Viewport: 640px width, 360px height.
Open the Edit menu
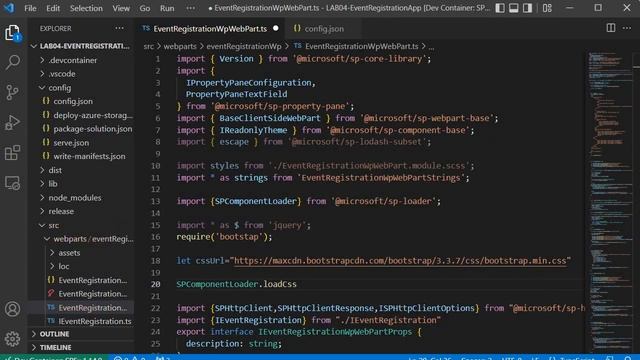[53, 8]
